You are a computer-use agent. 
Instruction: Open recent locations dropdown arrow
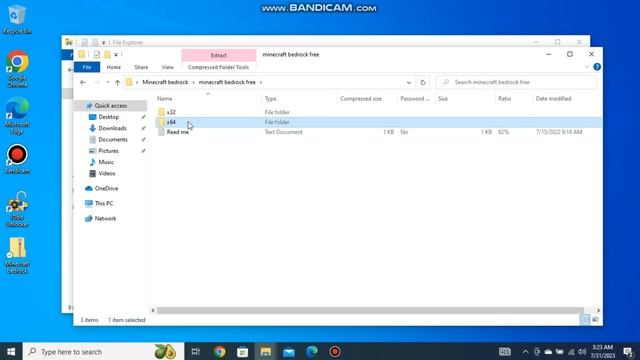pyautogui.click(x=107, y=82)
